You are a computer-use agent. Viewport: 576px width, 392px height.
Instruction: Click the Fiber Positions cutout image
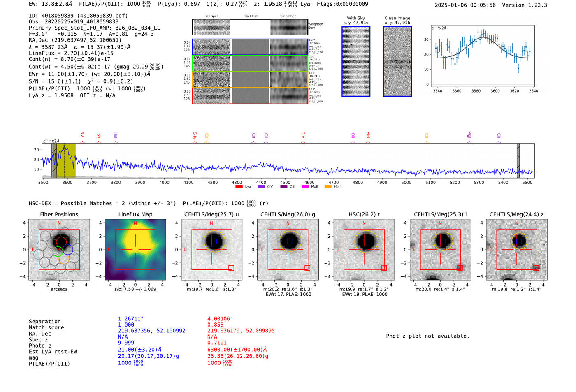(59, 250)
